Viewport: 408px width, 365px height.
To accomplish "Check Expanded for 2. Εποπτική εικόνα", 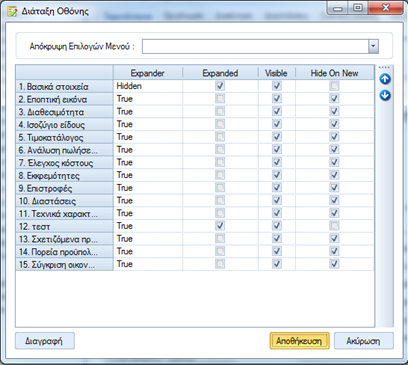I will click(220, 99).
